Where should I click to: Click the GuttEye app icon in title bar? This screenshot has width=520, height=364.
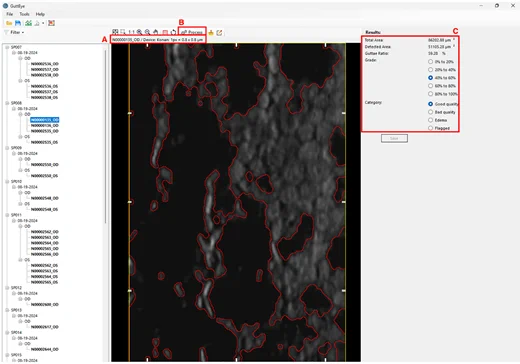tap(5, 6)
